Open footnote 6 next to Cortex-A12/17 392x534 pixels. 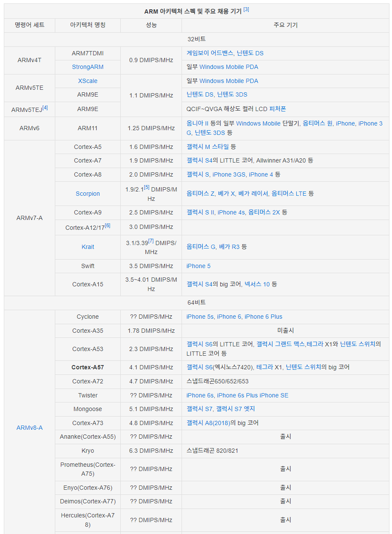point(108,226)
